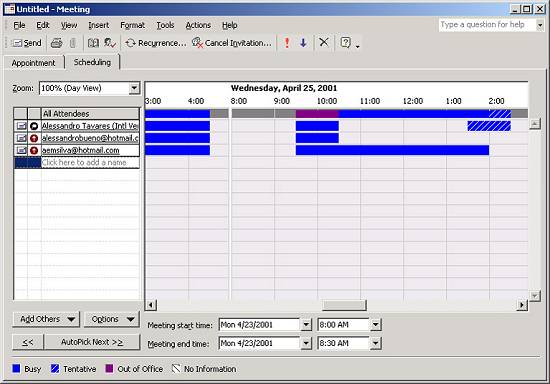This screenshot has height=384, width=550.
Task: Open meeting end date dropdown
Action: 306,343
